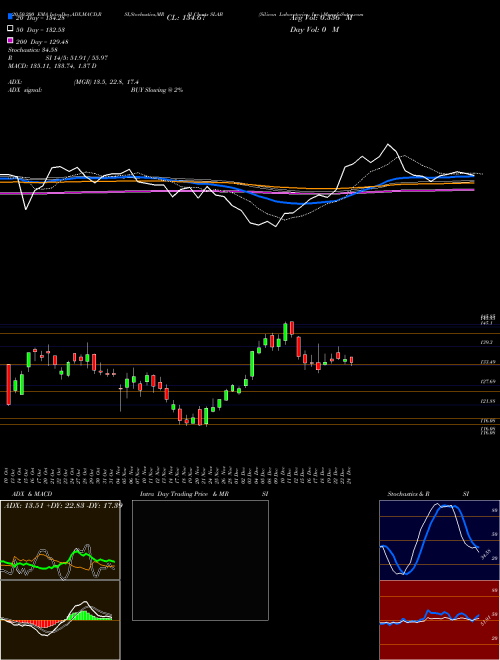Click the 'Intra Day Trading Price & MR' panel title
Image resolution: width=500 pixels, height=660 pixels.
tap(184, 494)
